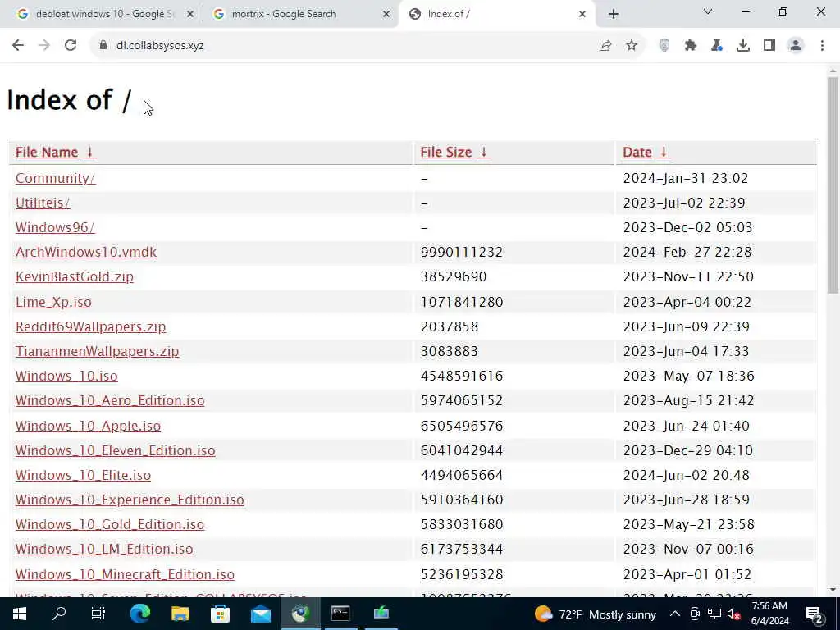Screen dimensions: 840x630
Task: Open the Extensions puzzle menu
Action: pos(691,46)
